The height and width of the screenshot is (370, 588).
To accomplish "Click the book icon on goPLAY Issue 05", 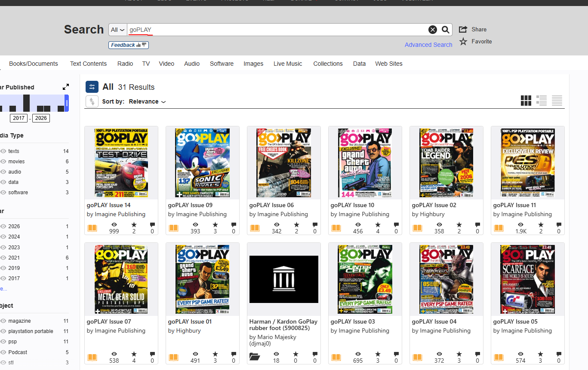I will 499,357.
